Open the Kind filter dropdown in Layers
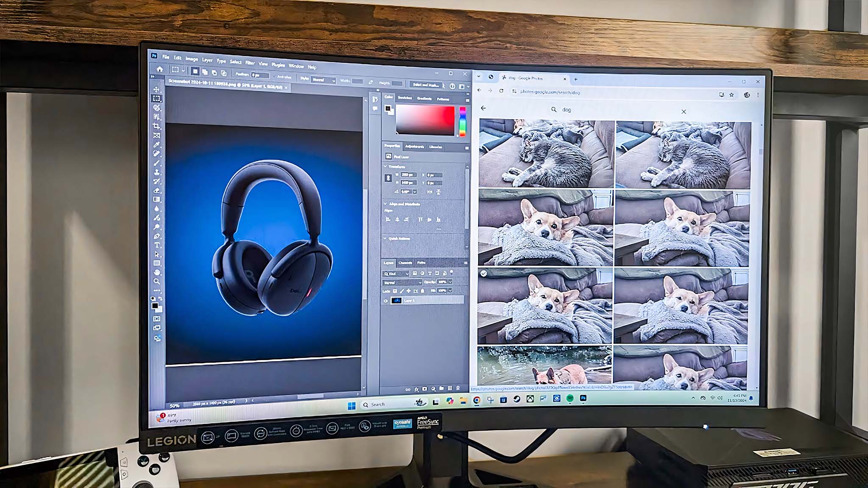The image size is (868, 488). pyautogui.click(x=396, y=274)
